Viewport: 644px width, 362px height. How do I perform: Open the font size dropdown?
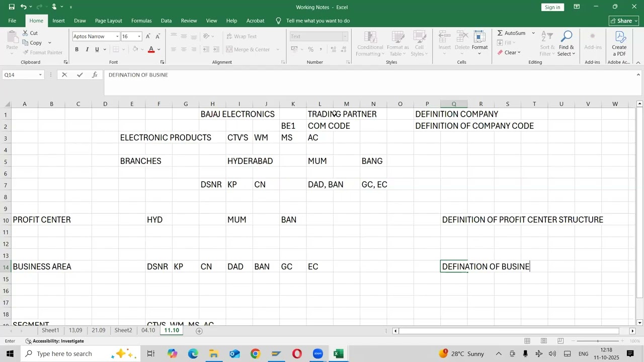point(139,37)
